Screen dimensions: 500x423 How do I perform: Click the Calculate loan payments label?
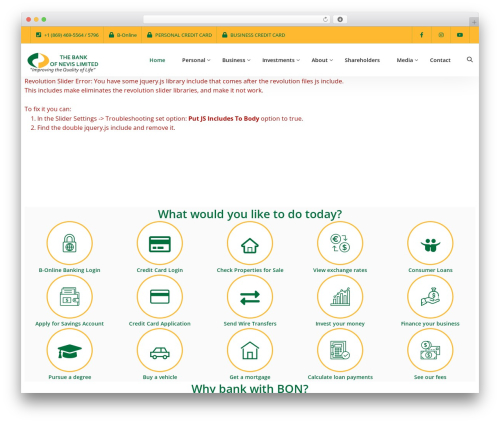(x=340, y=377)
